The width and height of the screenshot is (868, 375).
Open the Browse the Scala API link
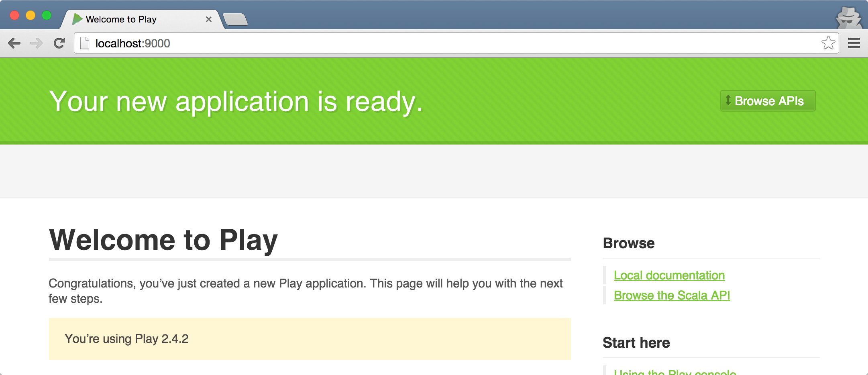click(x=672, y=296)
